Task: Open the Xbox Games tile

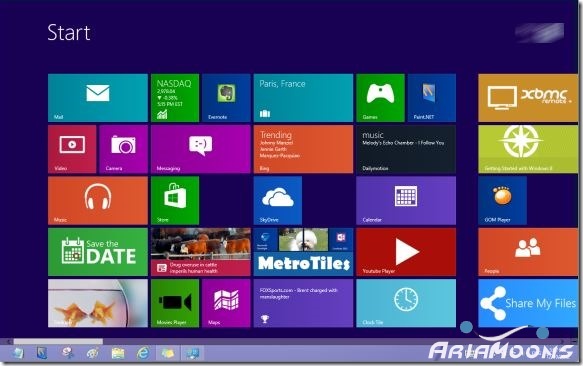Action: (x=380, y=98)
